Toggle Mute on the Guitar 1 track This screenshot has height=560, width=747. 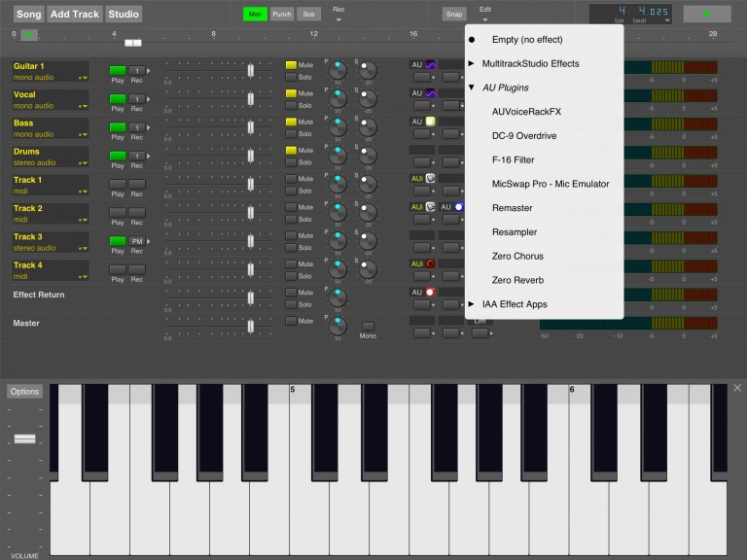(x=291, y=66)
